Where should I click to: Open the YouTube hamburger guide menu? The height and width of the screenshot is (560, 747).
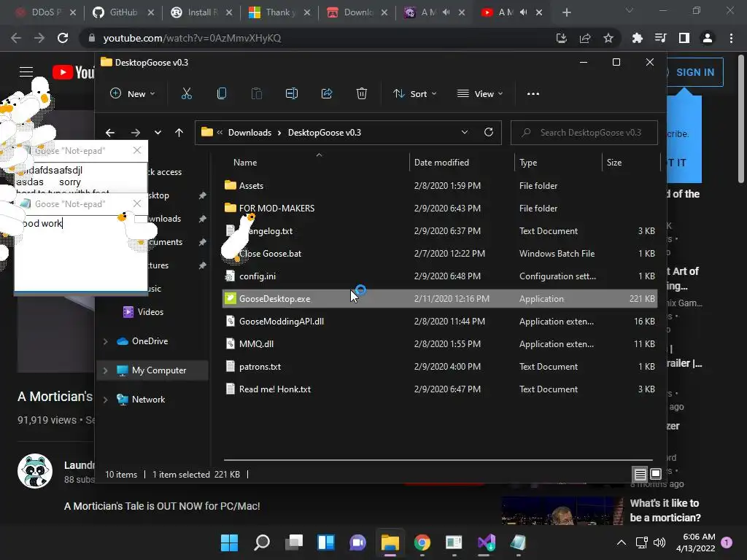(x=26, y=72)
